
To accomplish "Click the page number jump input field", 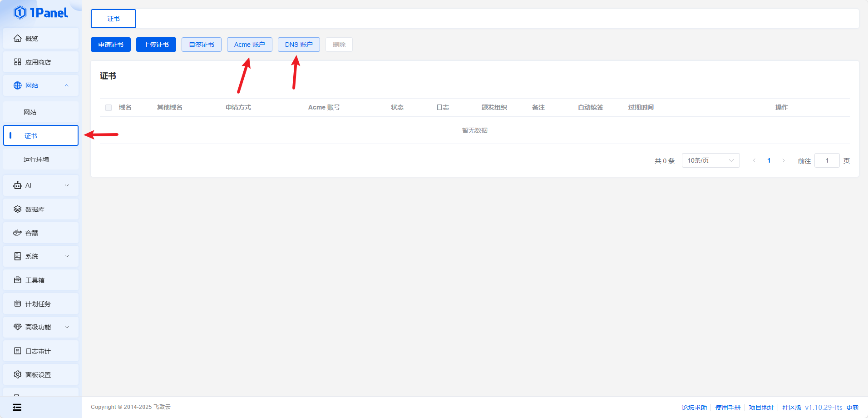I will (827, 160).
